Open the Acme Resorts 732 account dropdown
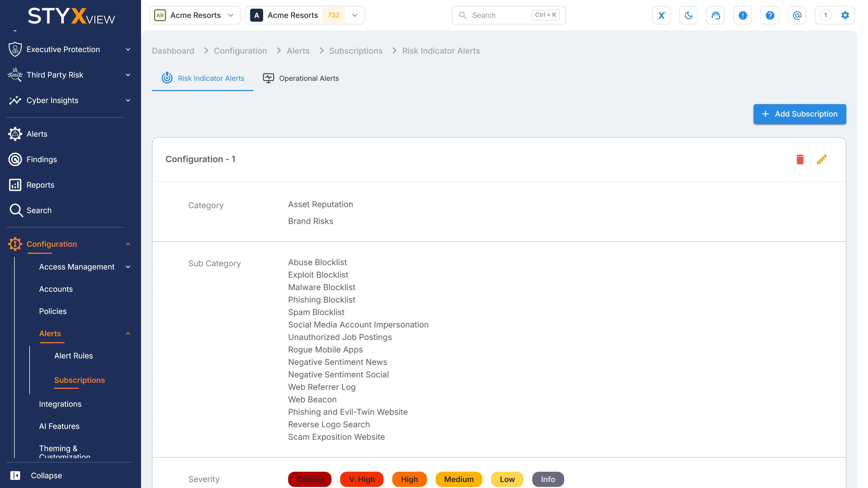This screenshot has width=868, height=488. tap(305, 15)
